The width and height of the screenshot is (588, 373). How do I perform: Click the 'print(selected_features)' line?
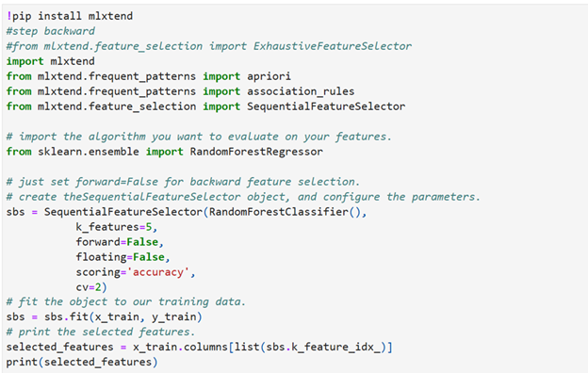pos(82,362)
